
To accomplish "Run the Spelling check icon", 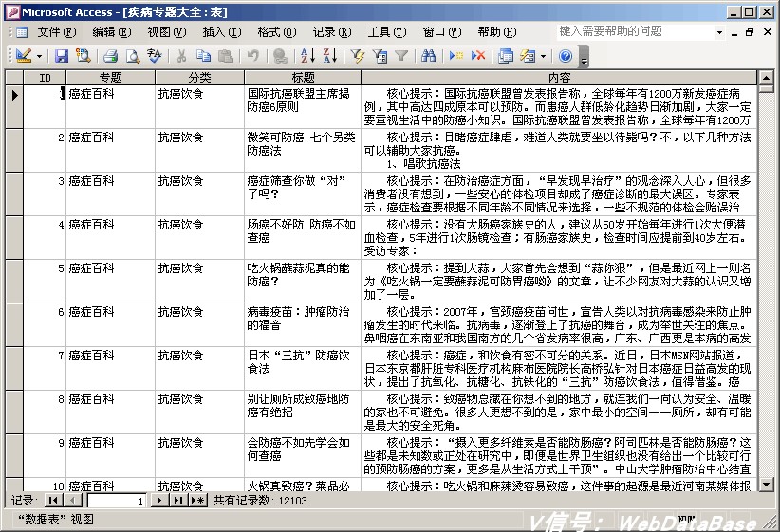I will point(155,56).
